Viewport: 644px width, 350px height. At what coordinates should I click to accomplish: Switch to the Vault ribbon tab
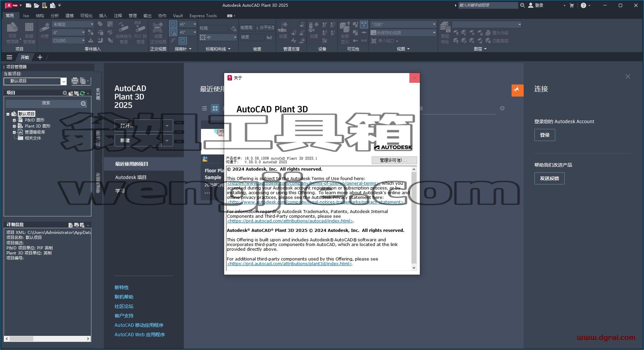(x=178, y=15)
